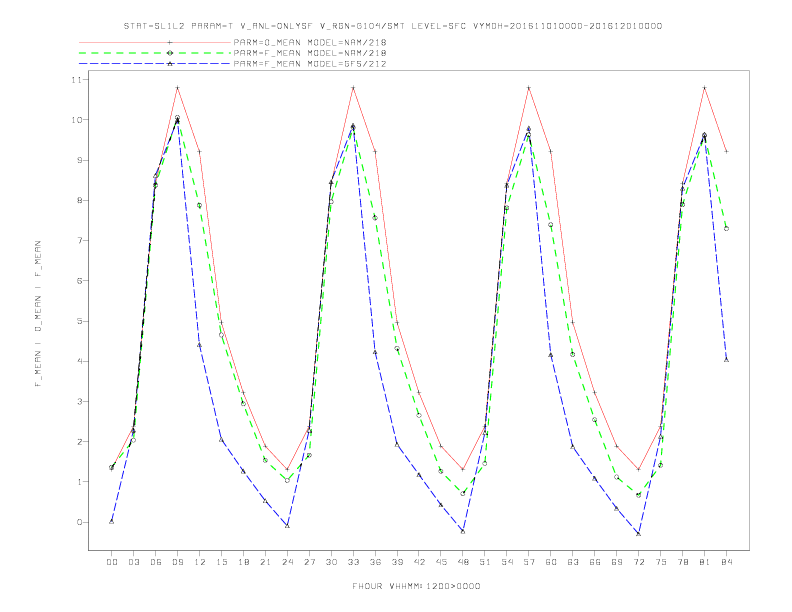Click x-axis forecast hour label 00
The image size is (792, 612).
112,562
